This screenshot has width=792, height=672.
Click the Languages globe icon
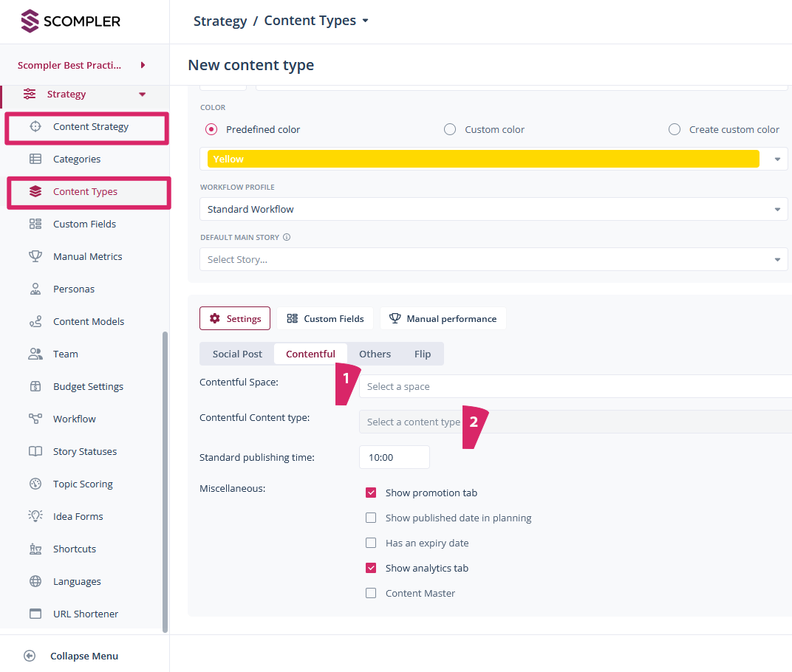pos(35,581)
